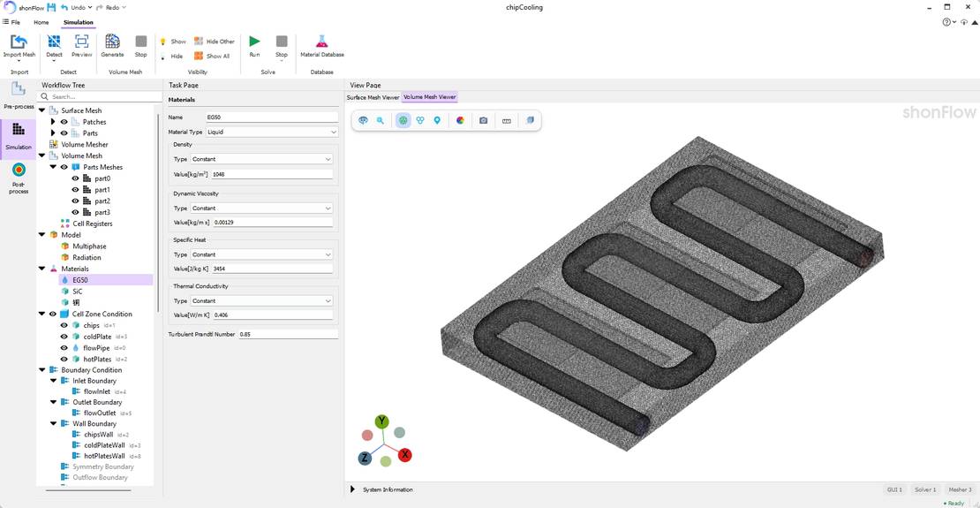Expand the Patches tree node
The height and width of the screenshot is (508, 980).
[x=53, y=122]
